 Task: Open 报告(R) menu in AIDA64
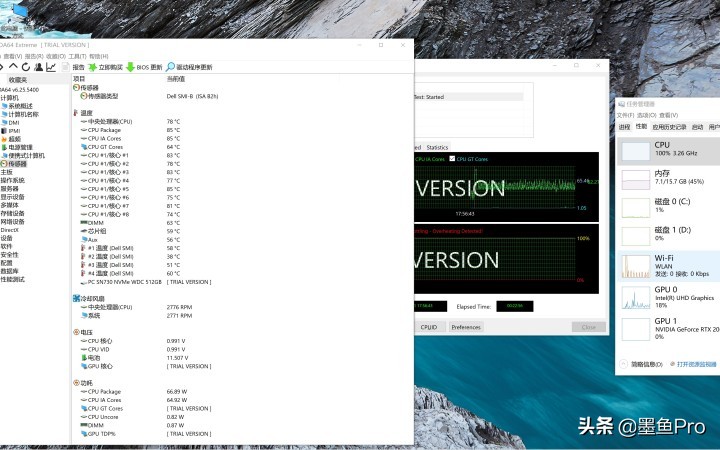pos(34,56)
